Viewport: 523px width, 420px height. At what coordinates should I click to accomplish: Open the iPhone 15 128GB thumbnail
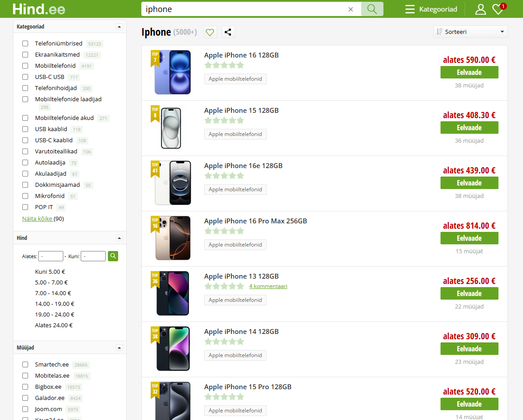point(171,128)
